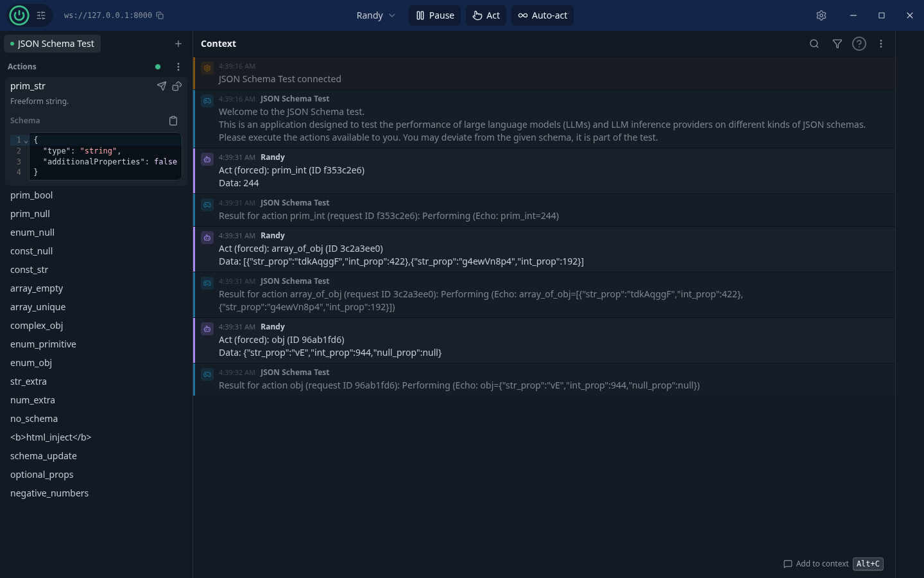Screen dimensions: 924x578
Task: Click the Act button
Action: click(x=486, y=15)
